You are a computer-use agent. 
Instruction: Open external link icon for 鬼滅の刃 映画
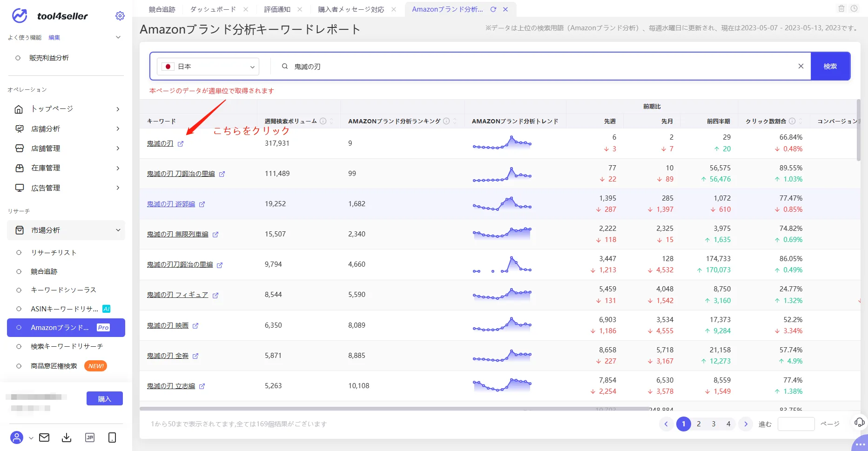[195, 326]
